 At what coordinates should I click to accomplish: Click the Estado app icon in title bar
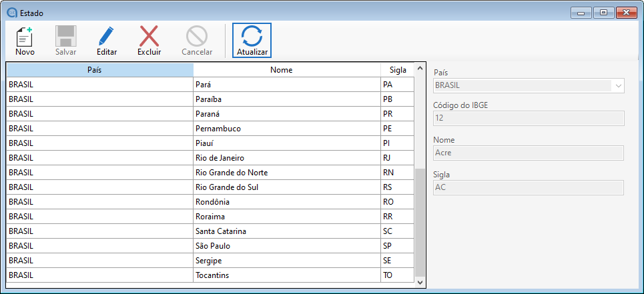11,12
